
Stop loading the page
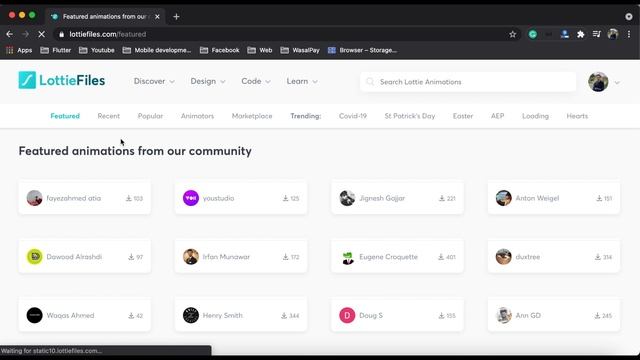tap(41, 34)
